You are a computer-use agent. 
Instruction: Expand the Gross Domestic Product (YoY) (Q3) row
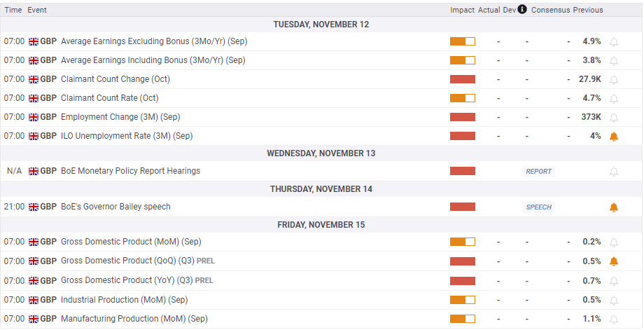(127, 280)
